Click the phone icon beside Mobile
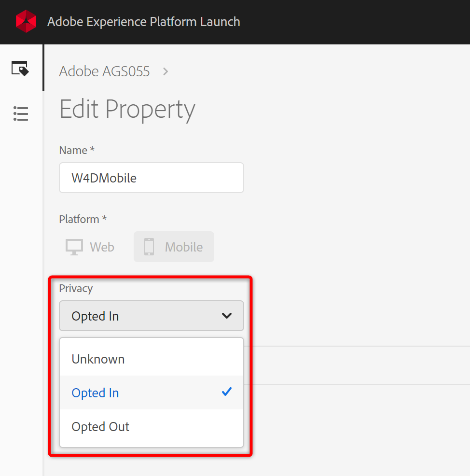The image size is (470, 476). pyautogui.click(x=149, y=247)
